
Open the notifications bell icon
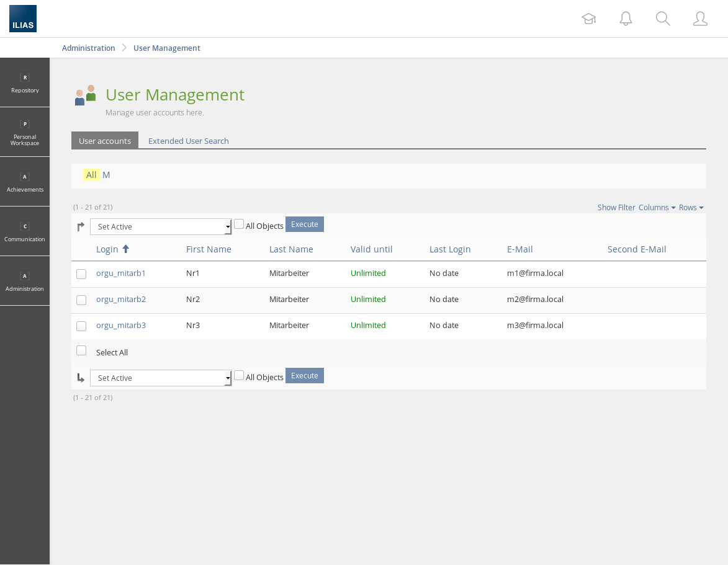[626, 19]
